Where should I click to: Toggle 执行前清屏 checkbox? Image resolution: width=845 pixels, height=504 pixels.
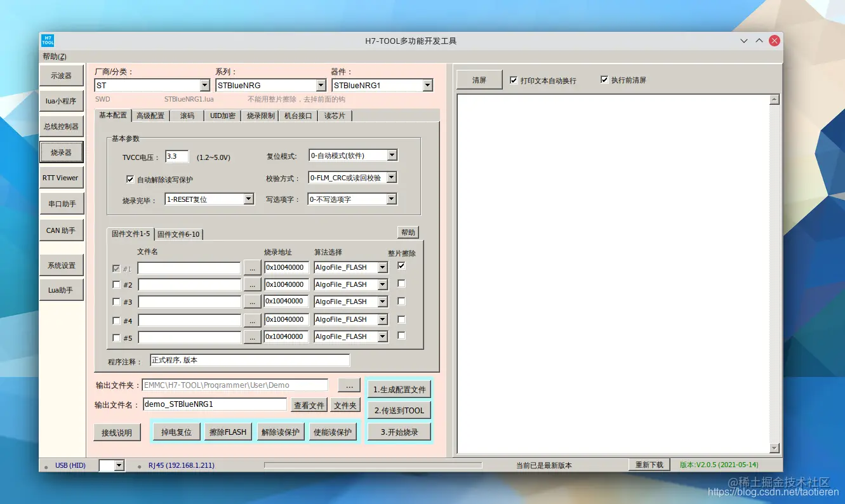point(604,80)
